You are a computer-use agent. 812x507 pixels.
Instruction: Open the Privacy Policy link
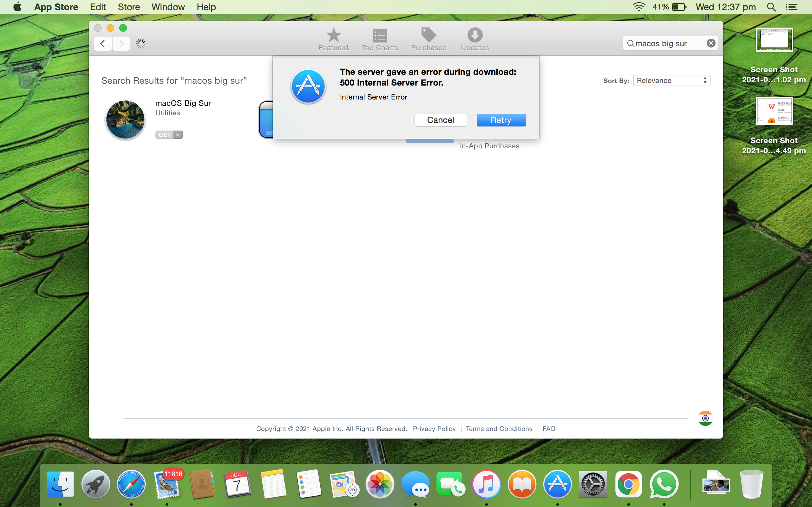point(434,428)
